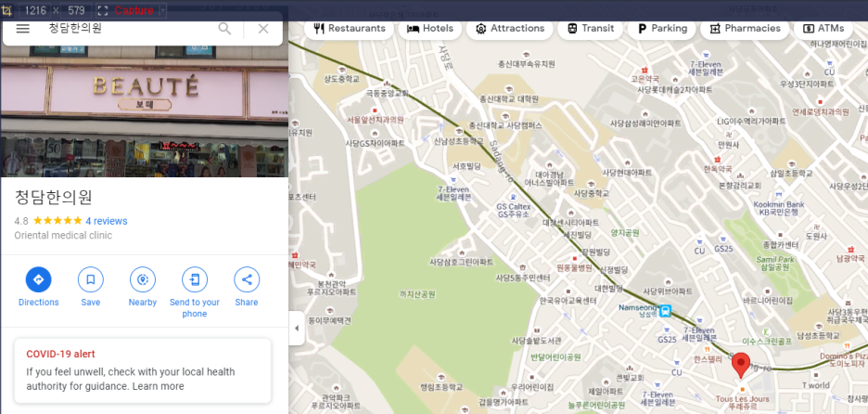
Task: Select the Parking category chip
Action: pos(661,28)
